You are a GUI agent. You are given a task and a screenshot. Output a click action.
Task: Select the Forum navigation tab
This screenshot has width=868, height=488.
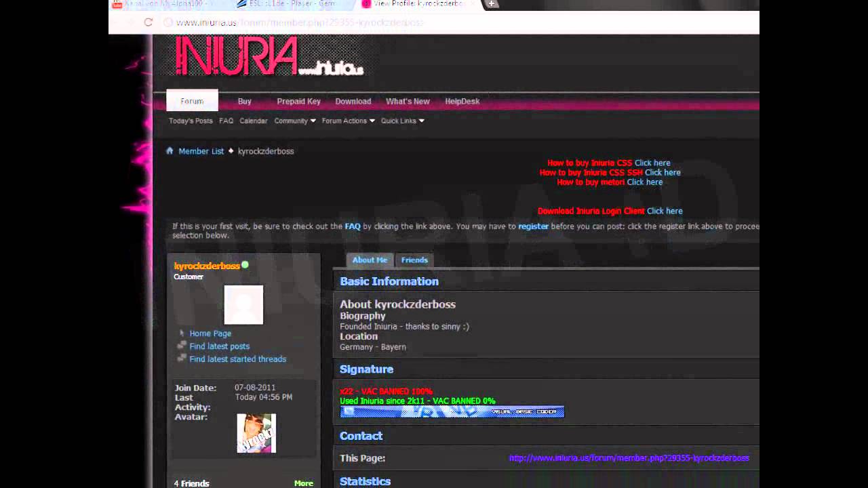click(x=192, y=101)
